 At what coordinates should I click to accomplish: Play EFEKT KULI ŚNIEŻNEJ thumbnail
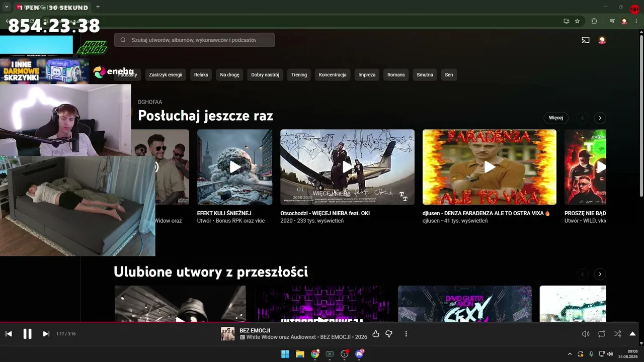(234, 167)
